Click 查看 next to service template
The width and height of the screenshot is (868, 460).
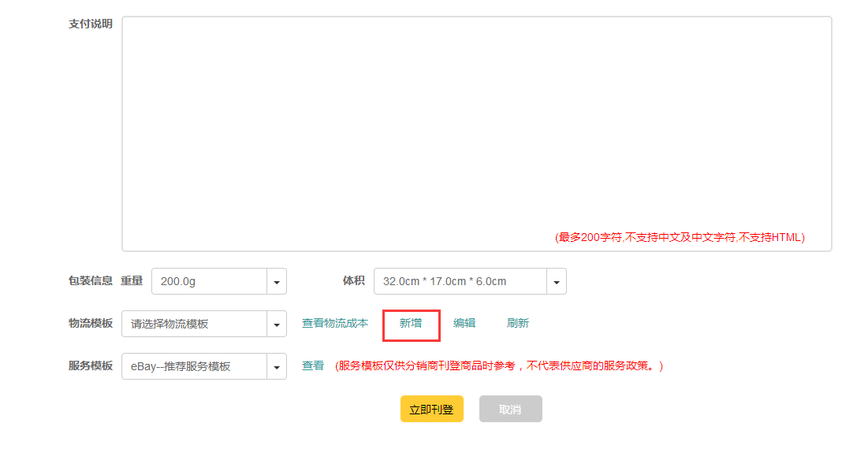click(313, 366)
